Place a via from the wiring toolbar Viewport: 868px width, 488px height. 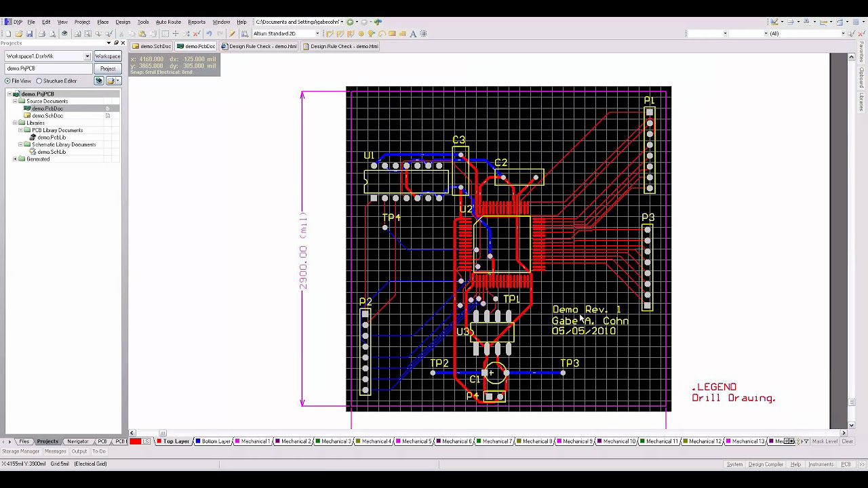[371, 33]
